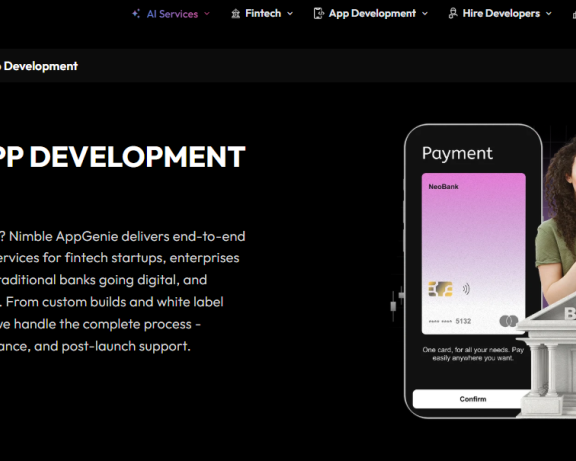
Task: Click the Mastercard logo on the card
Action: click(509, 321)
